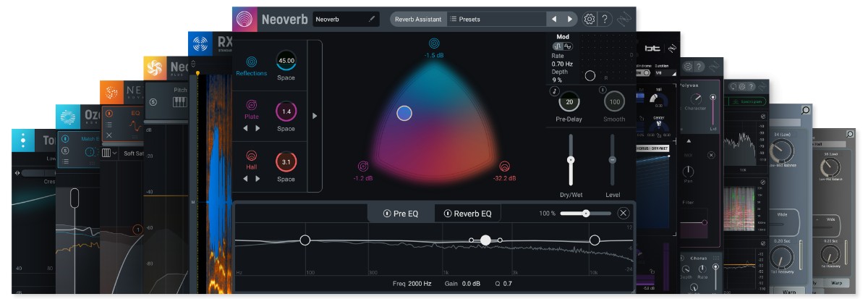Select the EQ module in Neutron
Viewport: 868px width, 299px height.
click(x=135, y=113)
